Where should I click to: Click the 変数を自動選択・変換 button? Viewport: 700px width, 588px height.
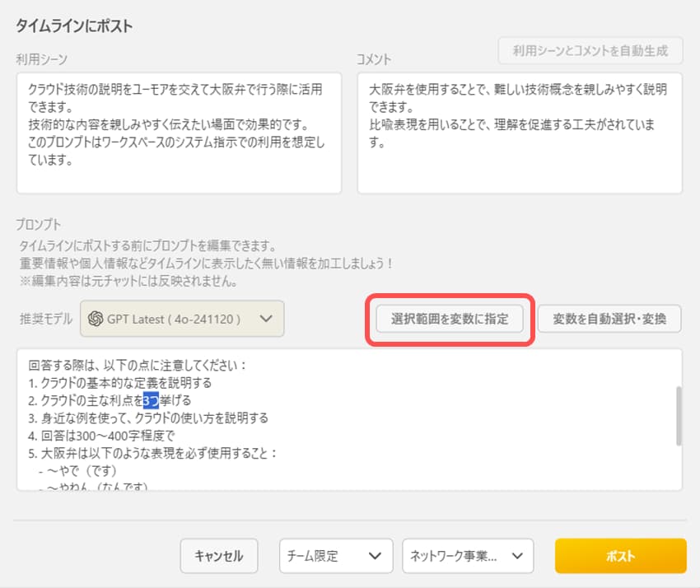(609, 319)
